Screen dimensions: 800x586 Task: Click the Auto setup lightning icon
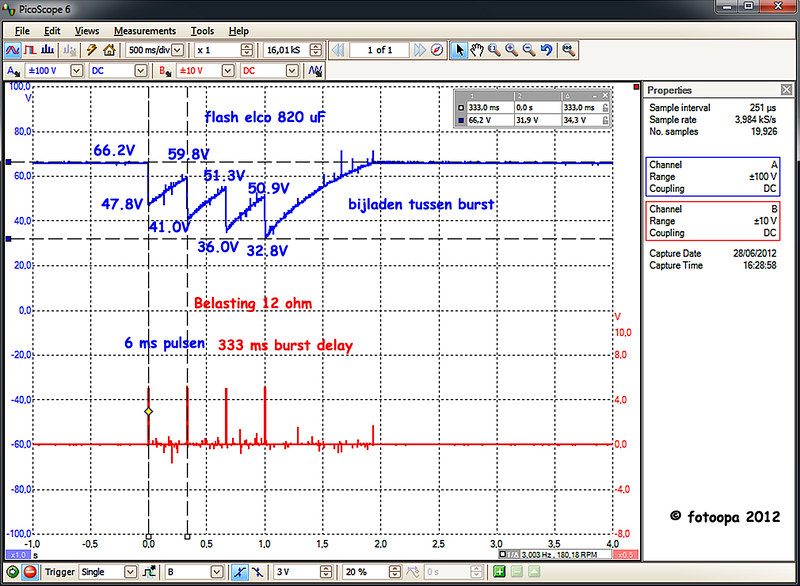tap(92, 50)
